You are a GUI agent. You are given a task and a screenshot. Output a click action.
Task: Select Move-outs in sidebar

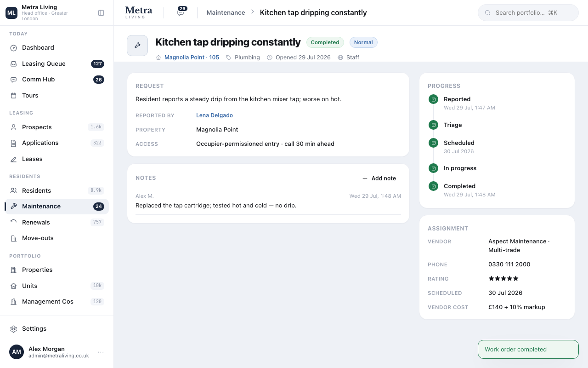57,238
